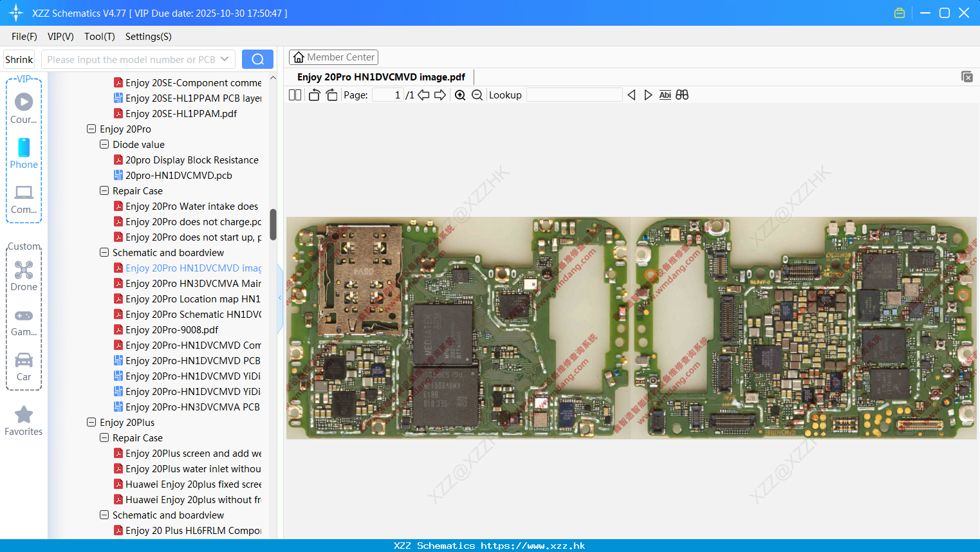
Task: Open the toolbox icon in title bar
Action: coord(900,13)
